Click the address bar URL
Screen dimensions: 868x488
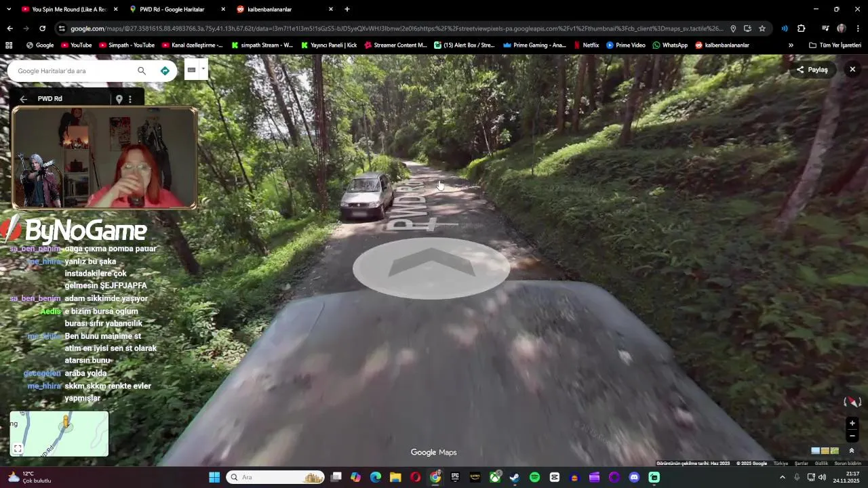click(x=397, y=28)
